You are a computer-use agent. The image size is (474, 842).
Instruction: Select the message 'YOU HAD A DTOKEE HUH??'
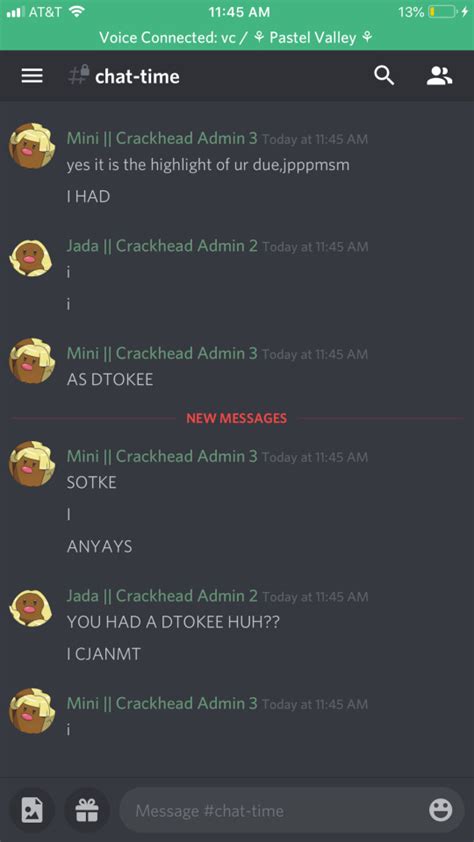(x=173, y=622)
